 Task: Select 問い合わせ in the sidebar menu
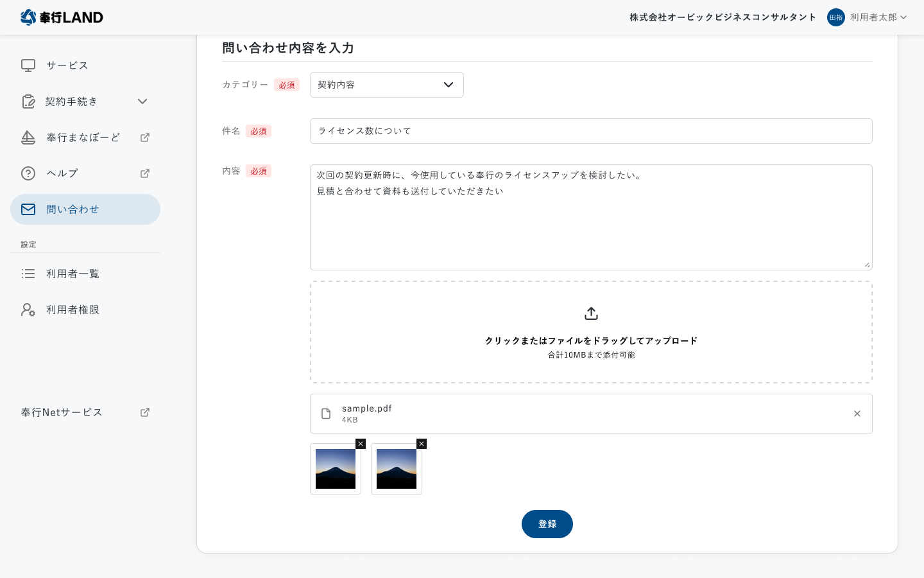(x=72, y=209)
